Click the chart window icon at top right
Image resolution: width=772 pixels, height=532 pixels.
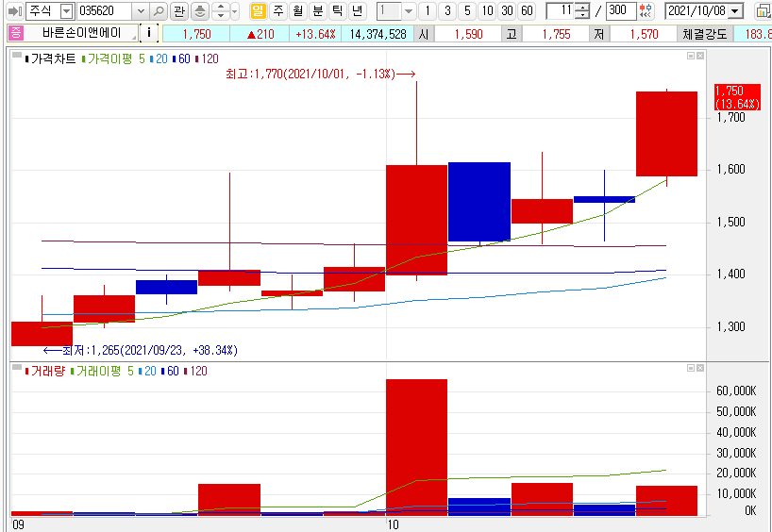(x=764, y=10)
